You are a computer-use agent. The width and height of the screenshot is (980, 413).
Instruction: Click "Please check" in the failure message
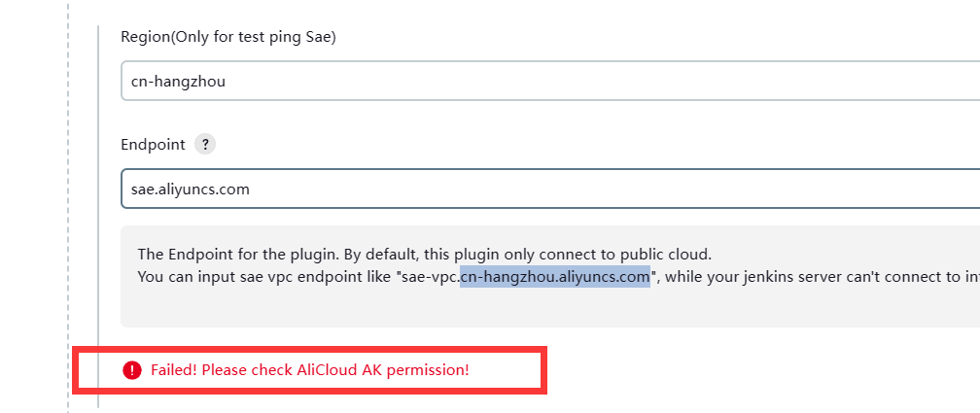pos(246,370)
